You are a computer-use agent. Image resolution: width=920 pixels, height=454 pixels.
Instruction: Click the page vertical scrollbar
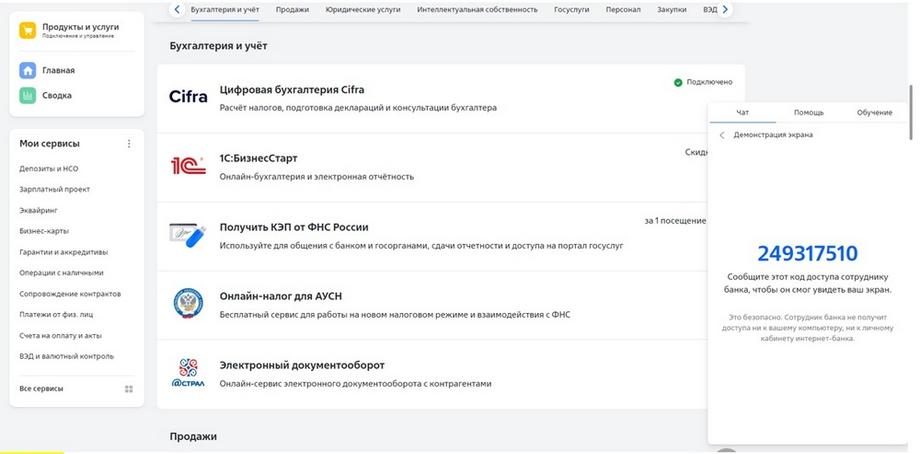[910, 110]
